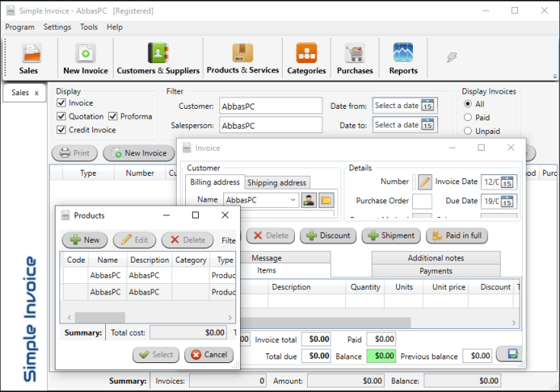This screenshot has width=560, height=392.
Task: Click Delete in the Products window
Action: click(x=187, y=240)
